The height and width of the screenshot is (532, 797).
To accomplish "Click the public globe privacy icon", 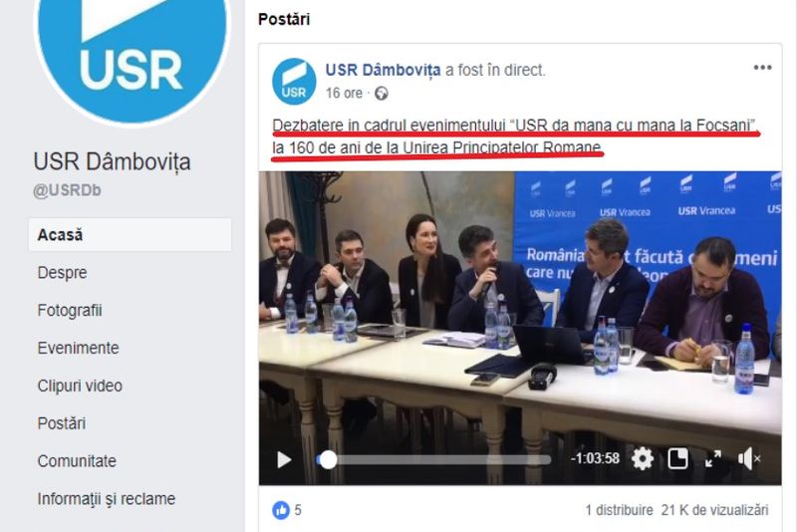I will 382,94.
